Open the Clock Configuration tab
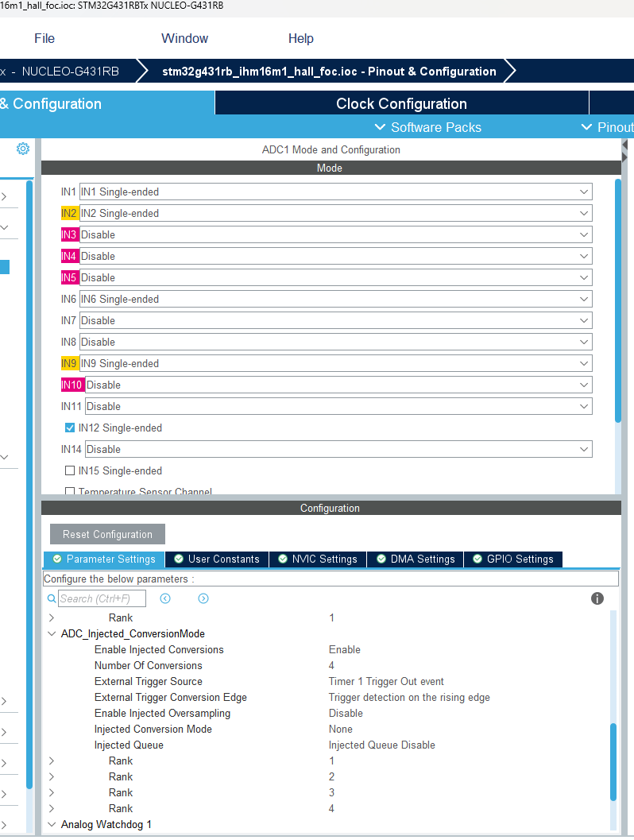 tap(401, 103)
